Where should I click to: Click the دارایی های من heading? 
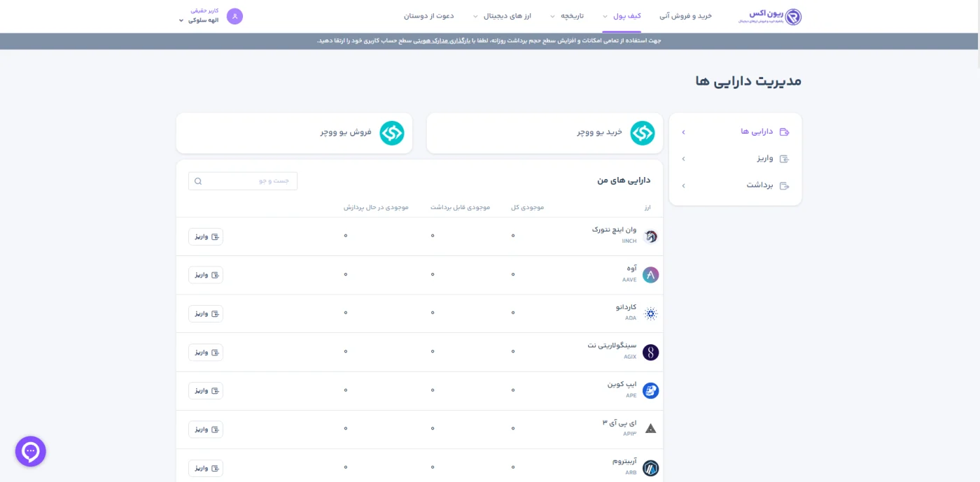click(624, 180)
